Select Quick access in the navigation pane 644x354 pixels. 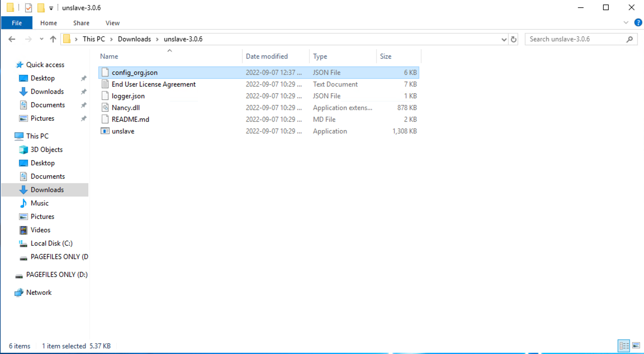point(45,65)
